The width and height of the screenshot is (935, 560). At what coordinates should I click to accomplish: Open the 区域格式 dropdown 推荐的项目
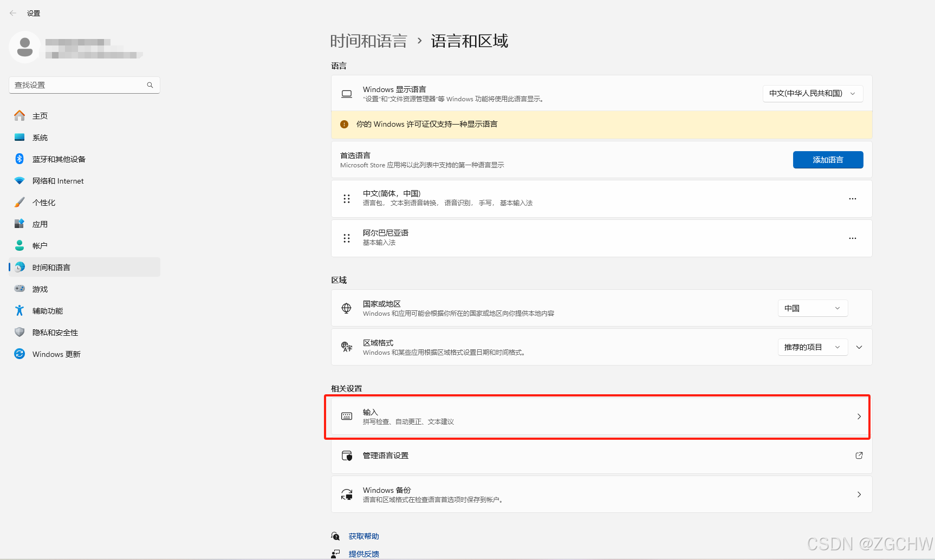click(x=813, y=347)
